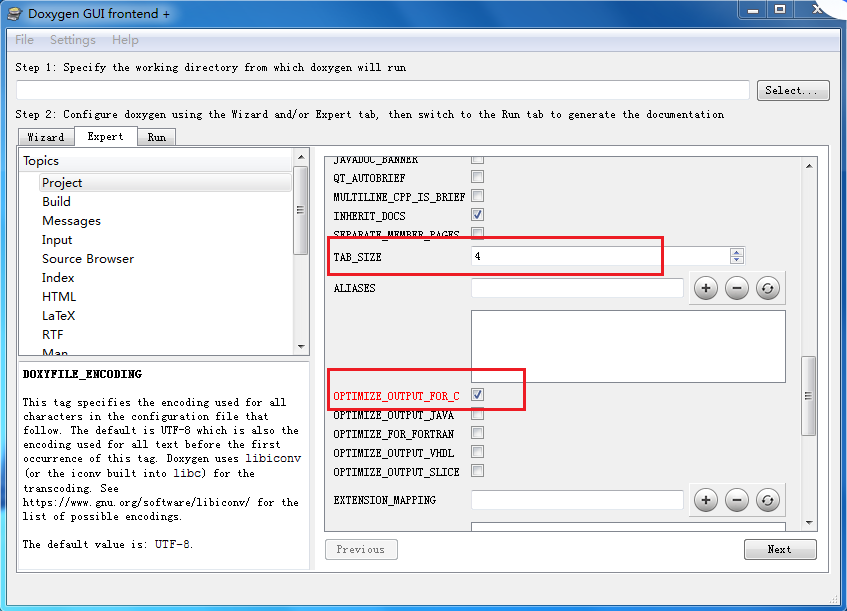Enable MULTILINE_CPP_IS_BRIEF option
847x611 pixels.
pos(478,196)
